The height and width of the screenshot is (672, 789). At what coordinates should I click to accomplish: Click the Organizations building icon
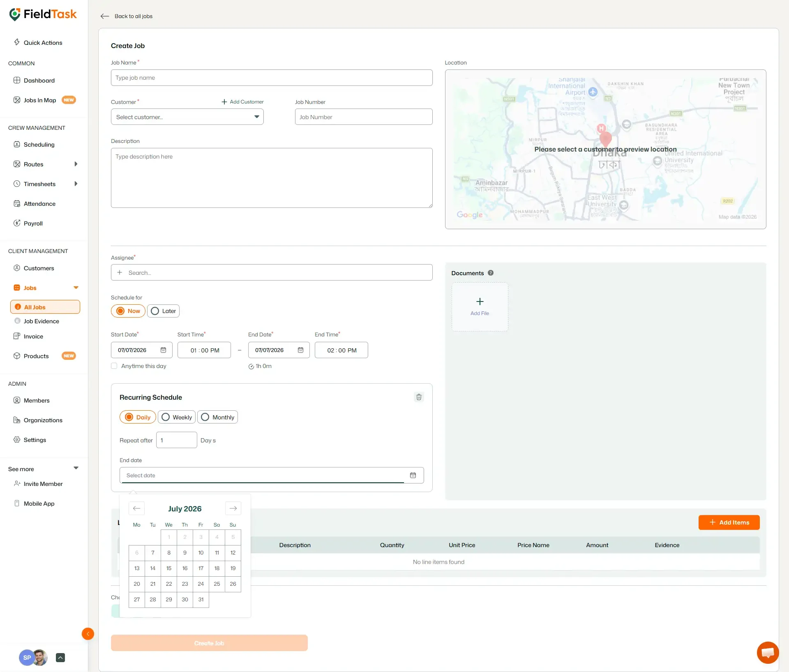[x=17, y=420]
